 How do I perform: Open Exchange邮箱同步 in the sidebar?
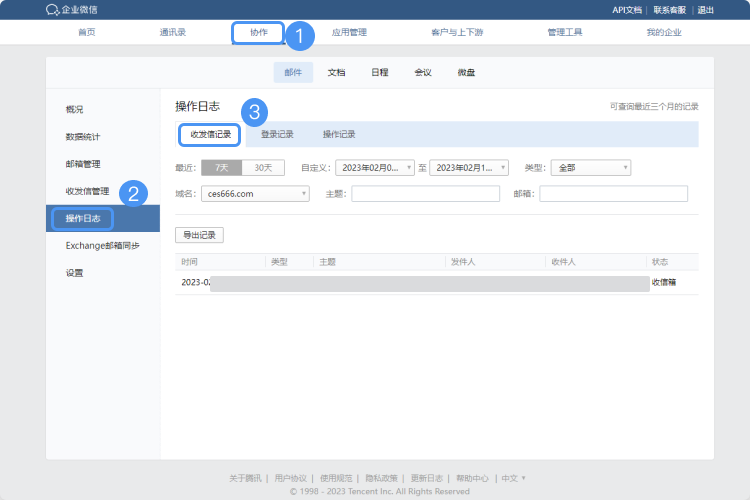(102, 246)
